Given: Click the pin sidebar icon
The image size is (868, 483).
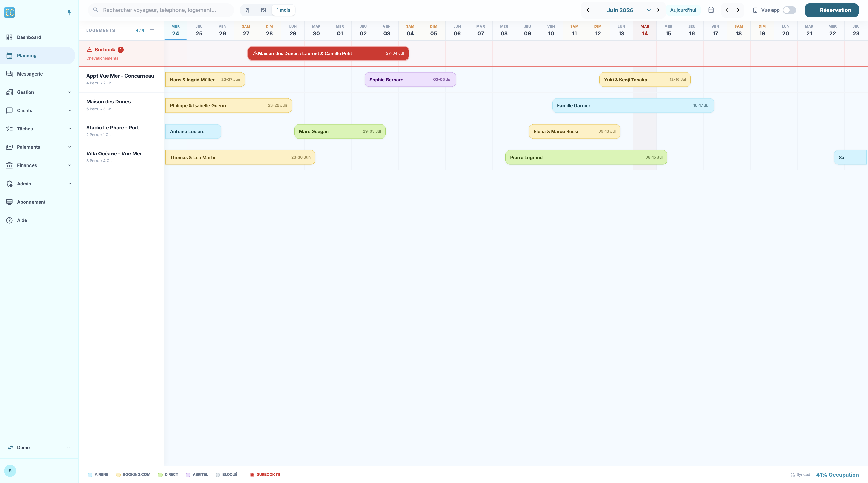Looking at the screenshot, I should 69,12.
